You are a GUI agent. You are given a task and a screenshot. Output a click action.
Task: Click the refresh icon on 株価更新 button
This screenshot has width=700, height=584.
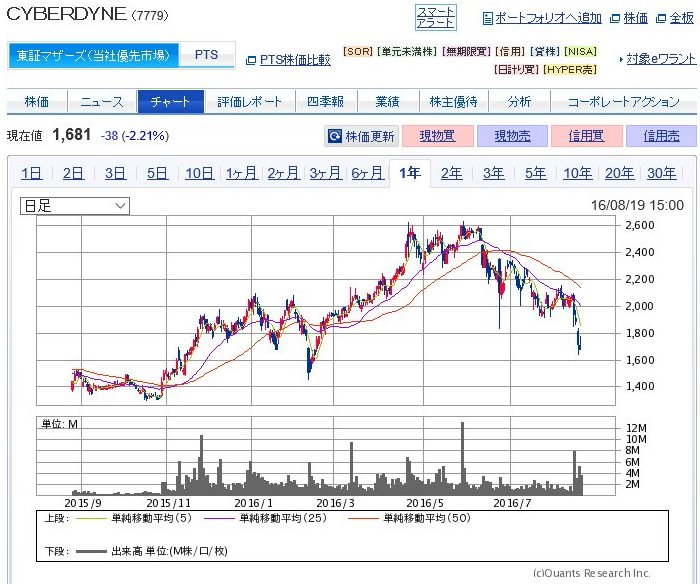tap(335, 136)
